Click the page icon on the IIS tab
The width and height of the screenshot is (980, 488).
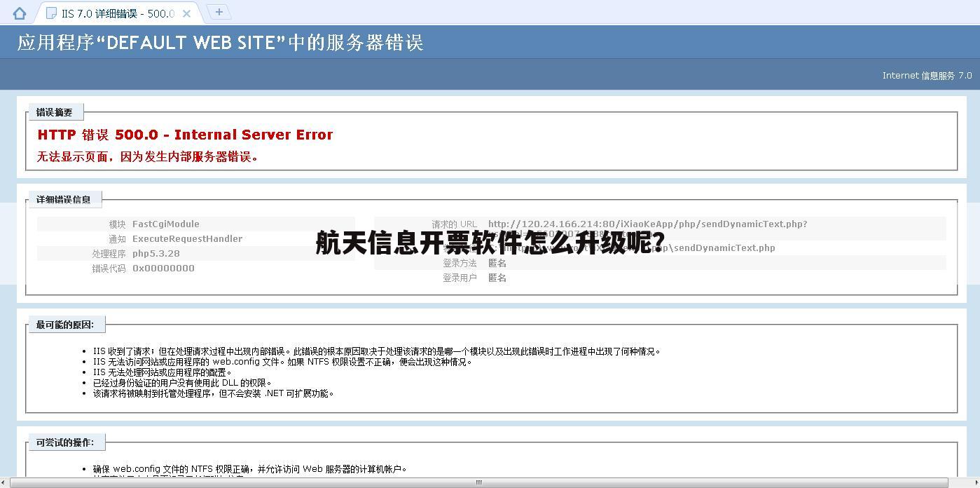[x=51, y=13]
